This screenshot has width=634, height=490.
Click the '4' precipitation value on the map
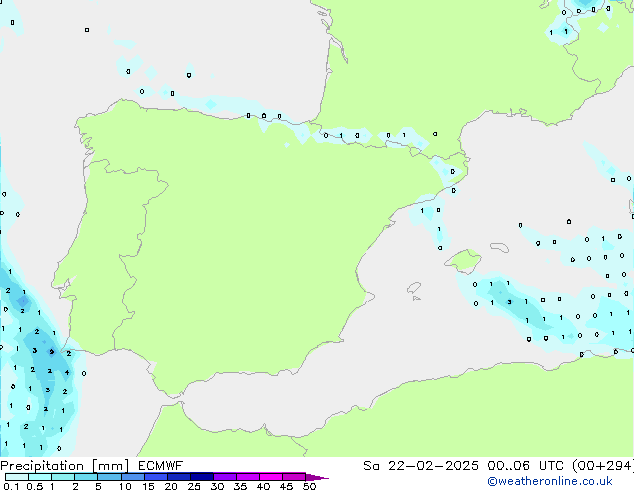(x=67, y=372)
